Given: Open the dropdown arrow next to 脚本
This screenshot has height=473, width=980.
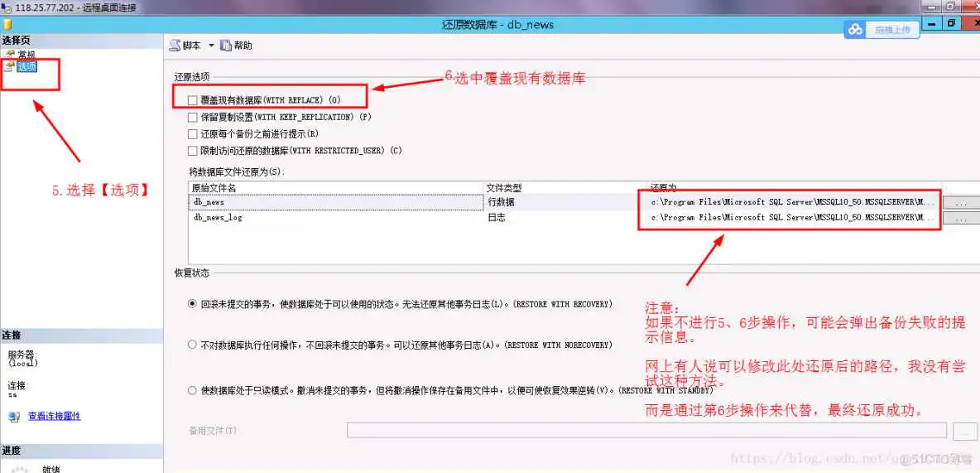Looking at the screenshot, I should point(210,46).
